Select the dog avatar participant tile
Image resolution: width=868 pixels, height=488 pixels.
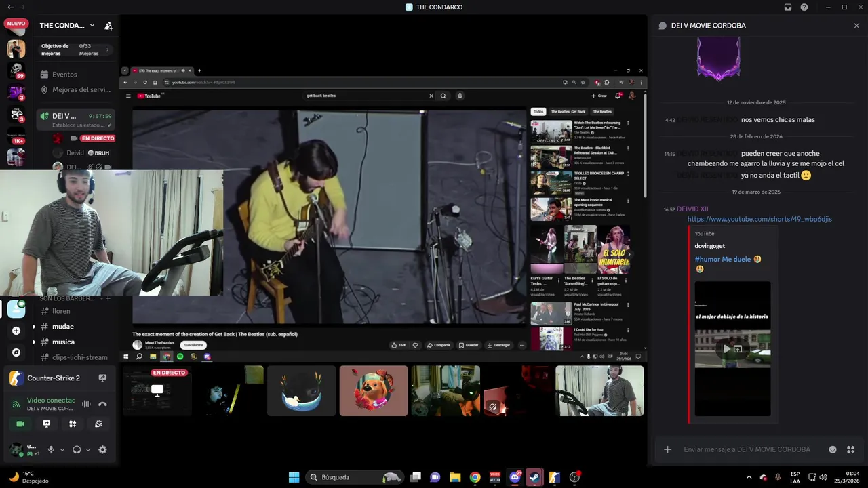click(x=374, y=391)
